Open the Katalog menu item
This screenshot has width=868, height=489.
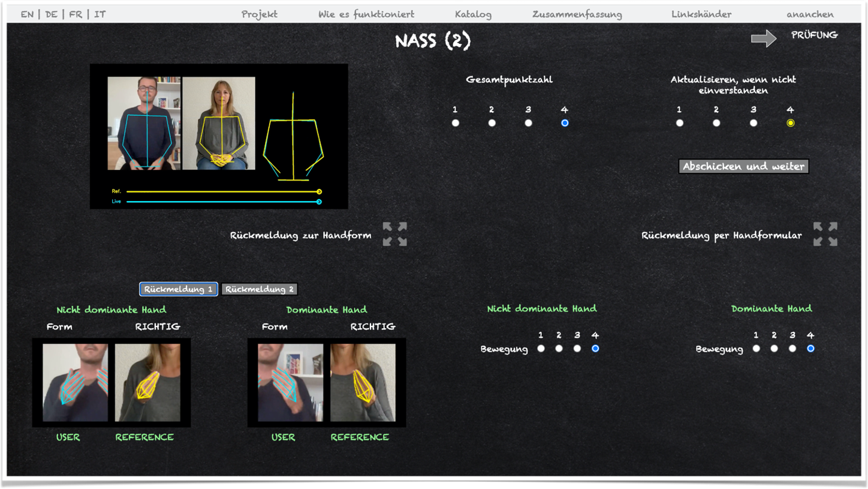point(473,14)
